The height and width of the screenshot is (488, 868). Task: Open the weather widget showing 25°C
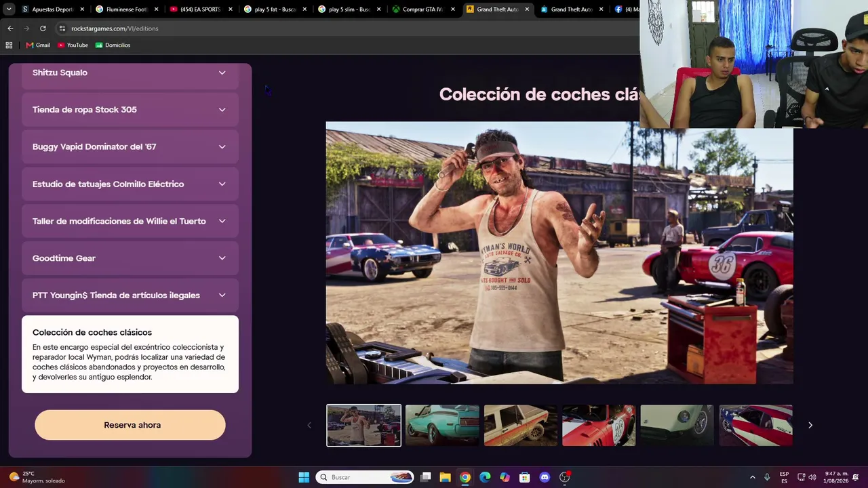point(37,477)
